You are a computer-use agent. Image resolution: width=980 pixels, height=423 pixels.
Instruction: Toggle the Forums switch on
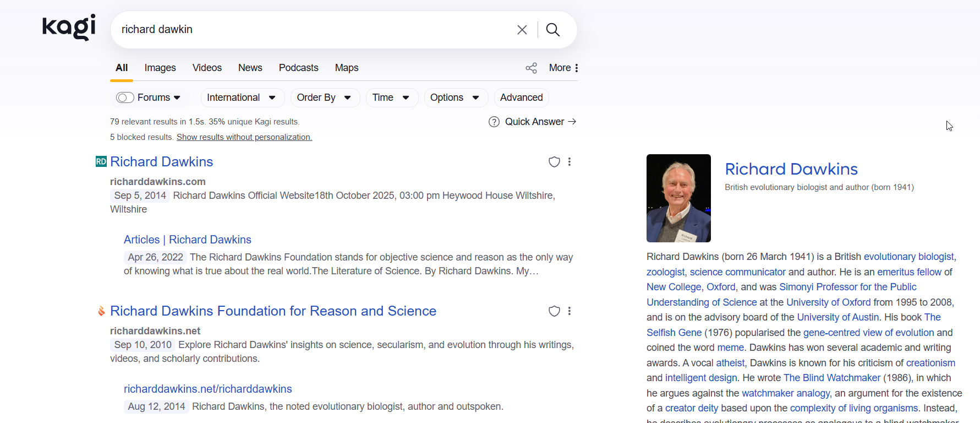(x=125, y=97)
